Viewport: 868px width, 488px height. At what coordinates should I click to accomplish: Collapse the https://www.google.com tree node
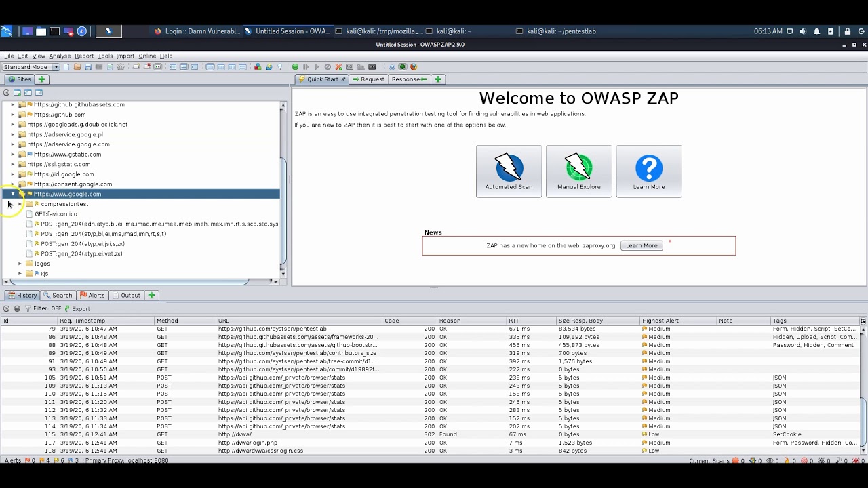tap(12, 194)
